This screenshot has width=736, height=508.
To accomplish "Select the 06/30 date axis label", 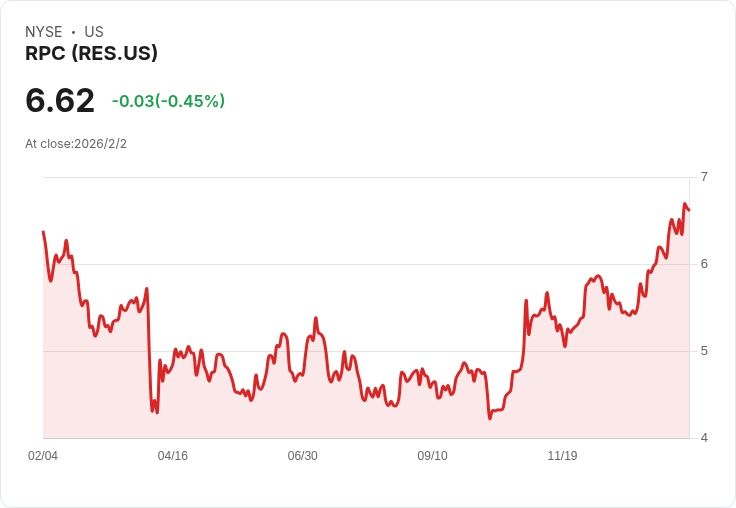I will pyautogui.click(x=303, y=456).
